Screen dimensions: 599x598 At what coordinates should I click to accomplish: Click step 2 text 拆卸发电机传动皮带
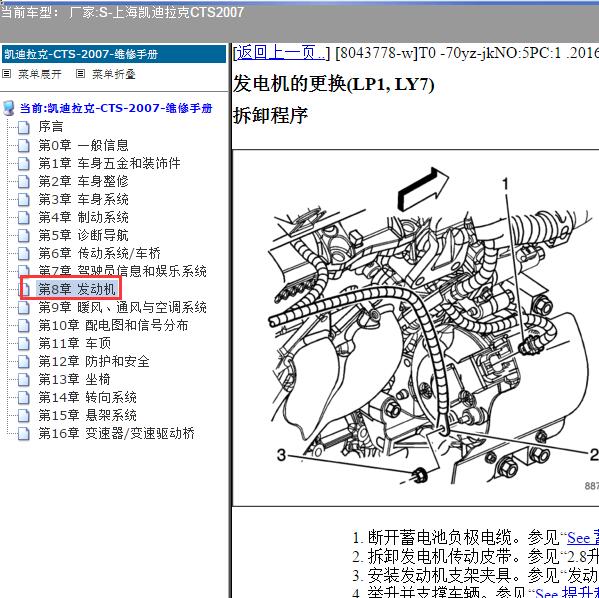(x=439, y=556)
